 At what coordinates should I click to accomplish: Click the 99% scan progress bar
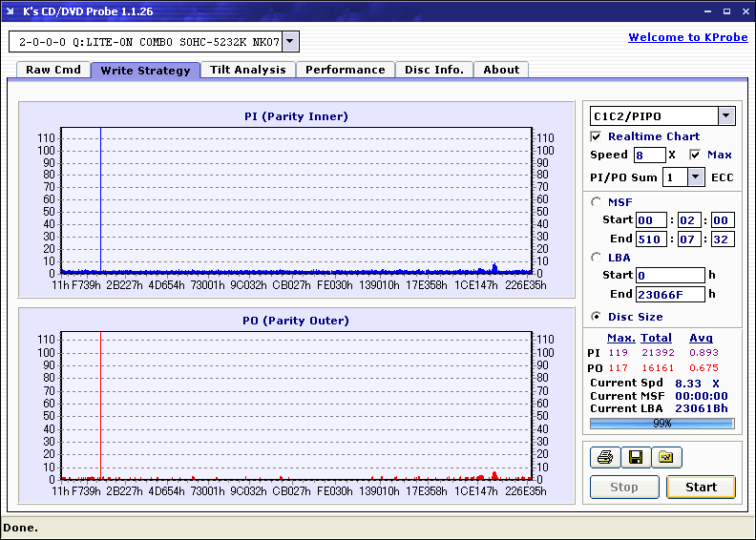click(x=661, y=424)
